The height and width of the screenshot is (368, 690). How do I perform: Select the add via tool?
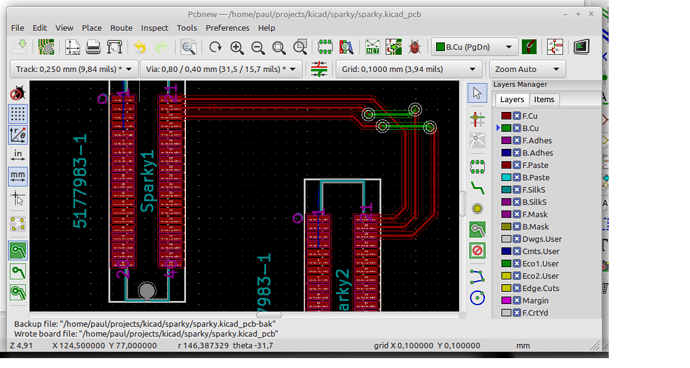477,209
